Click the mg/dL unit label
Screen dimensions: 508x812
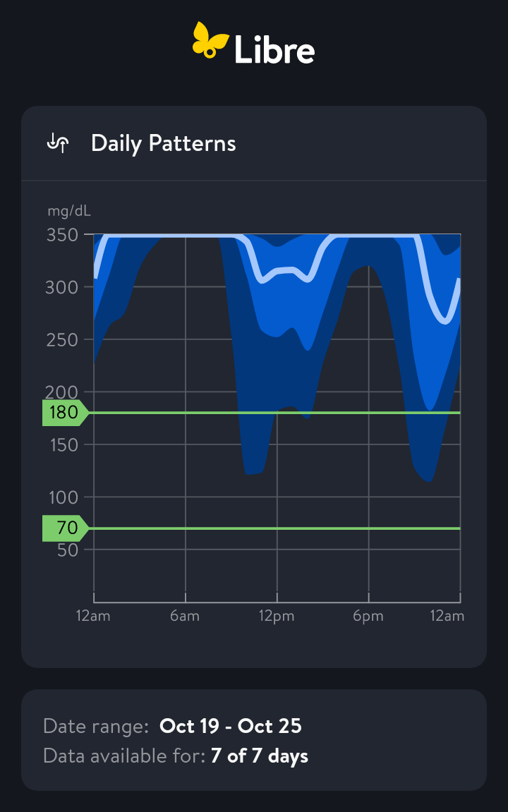click(69, 211)
